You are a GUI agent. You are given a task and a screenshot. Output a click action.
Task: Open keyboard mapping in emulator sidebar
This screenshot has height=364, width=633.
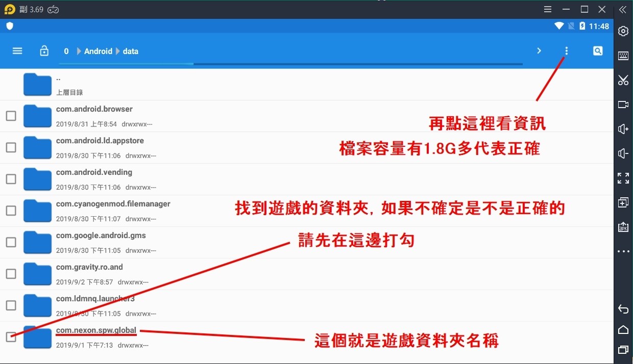pyautogui.click(x=623, y=56)
